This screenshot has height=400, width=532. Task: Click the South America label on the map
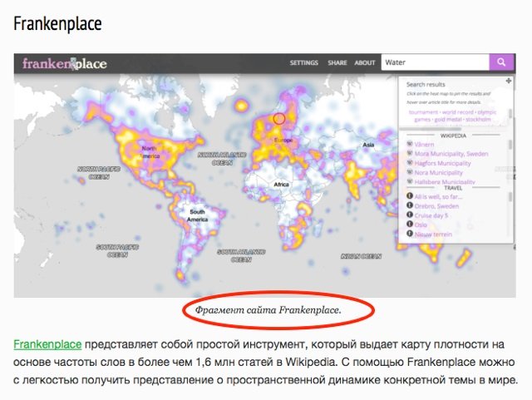[x=198, y=215]
